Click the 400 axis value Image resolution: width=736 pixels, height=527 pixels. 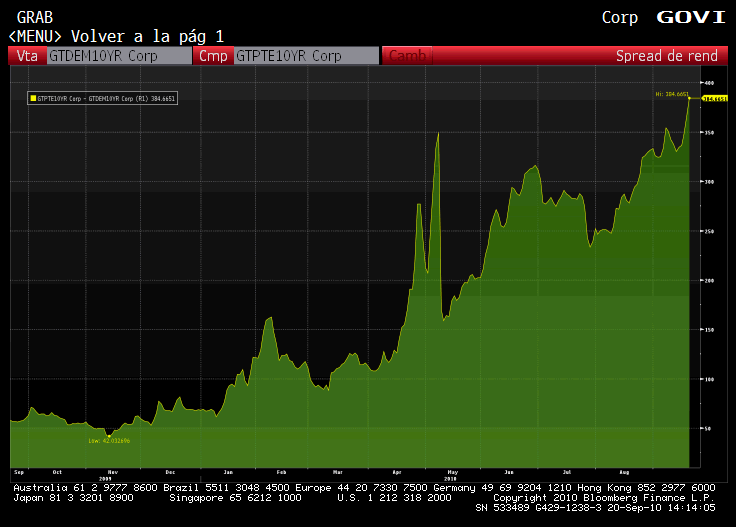[x=709, y=83]
